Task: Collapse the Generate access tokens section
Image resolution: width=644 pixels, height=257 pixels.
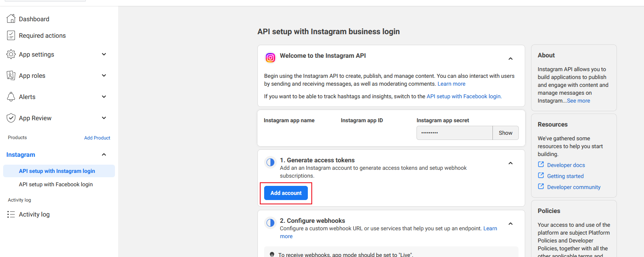Action: (511, 163)
